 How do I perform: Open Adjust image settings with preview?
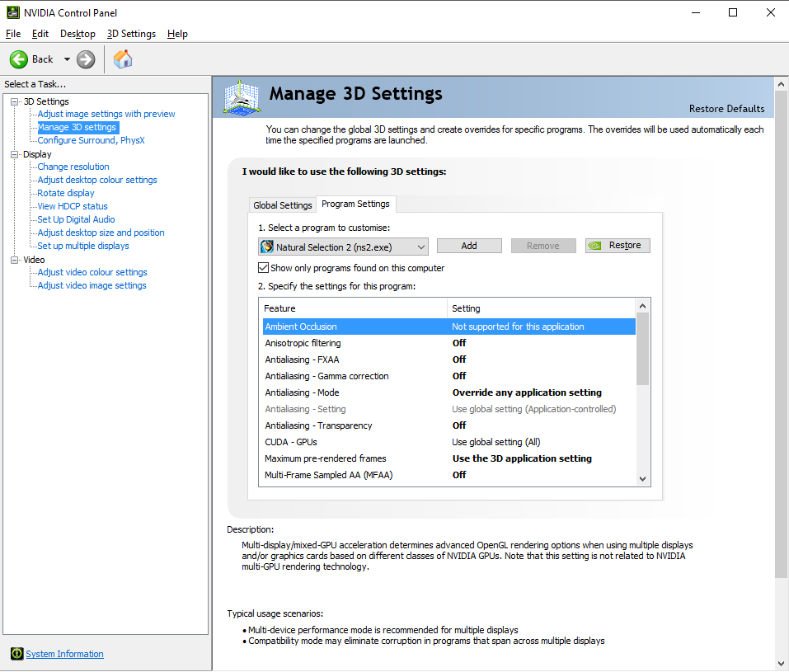[106, 115]
